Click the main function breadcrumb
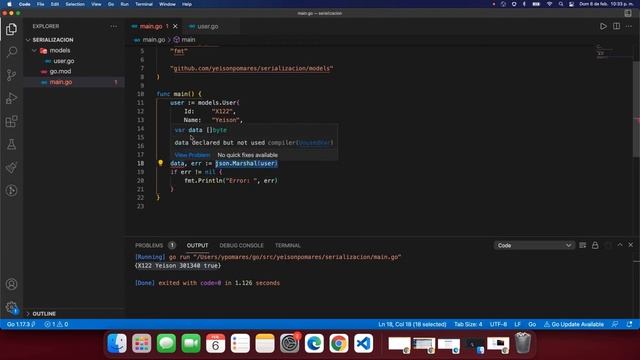This screenshot has width=640, height=360. point(184,40)
